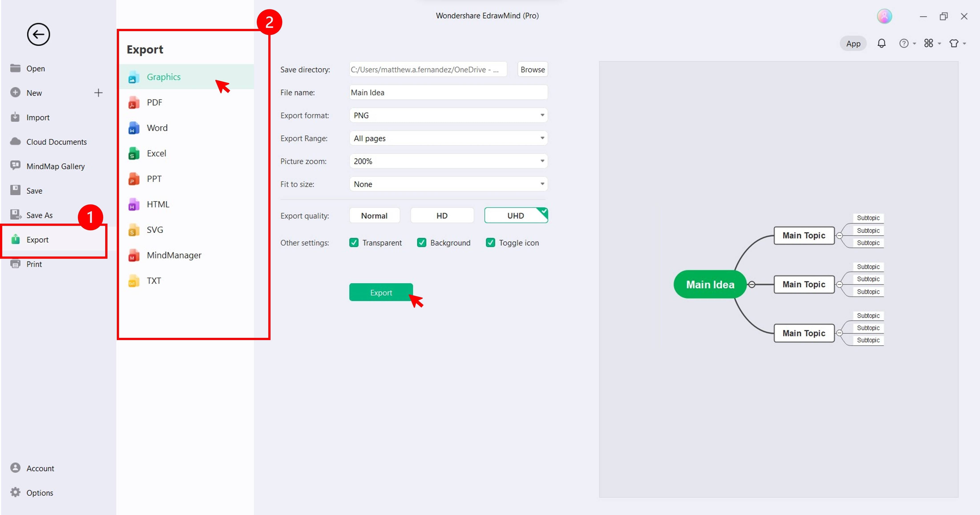Open the help question mark icon
Screen dimensions: 980x515
(903, 43)
